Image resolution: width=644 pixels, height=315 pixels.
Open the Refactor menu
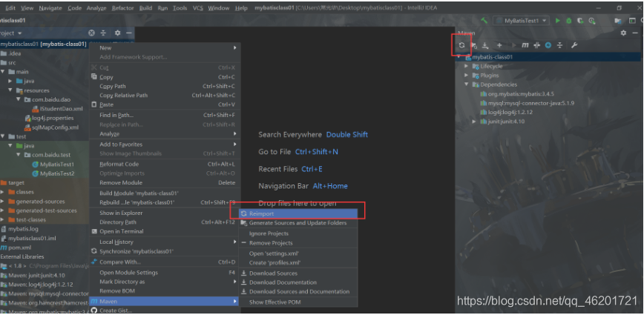coord(123,8)
